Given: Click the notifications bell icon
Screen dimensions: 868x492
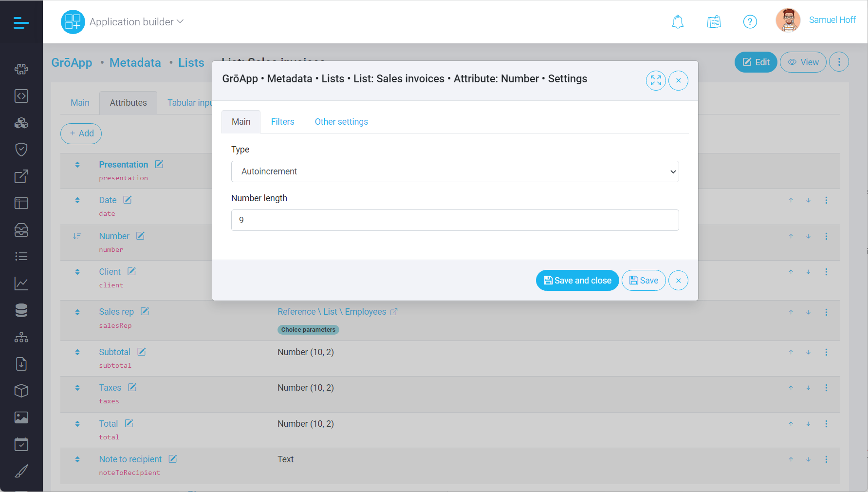Looking at the screenshot, I should click(x=678, y=22).
